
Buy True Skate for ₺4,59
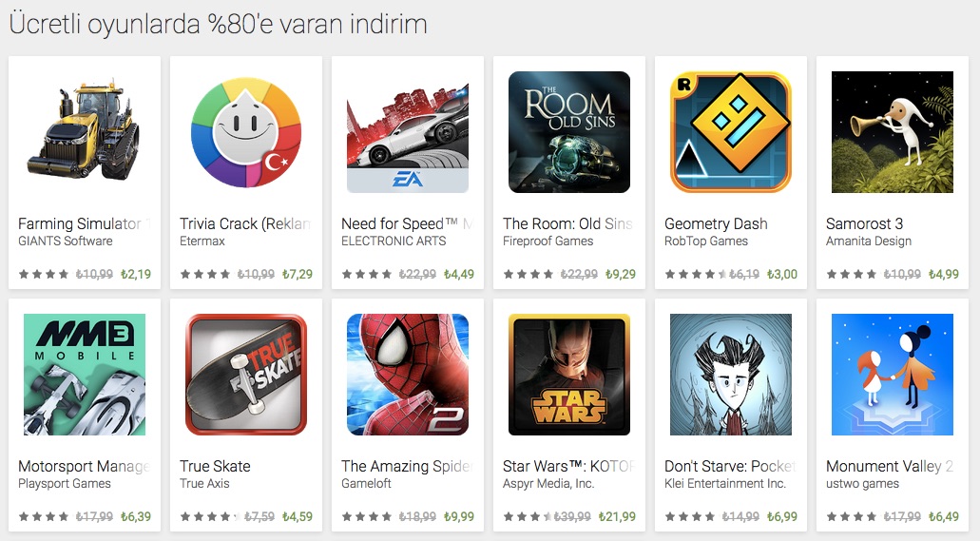[x=297, y=516]
